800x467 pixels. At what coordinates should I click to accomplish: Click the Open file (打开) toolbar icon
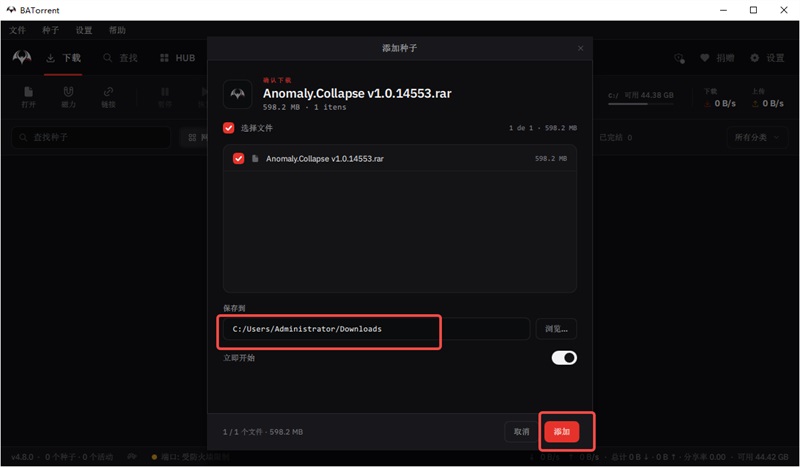click(x=29, y=92)
